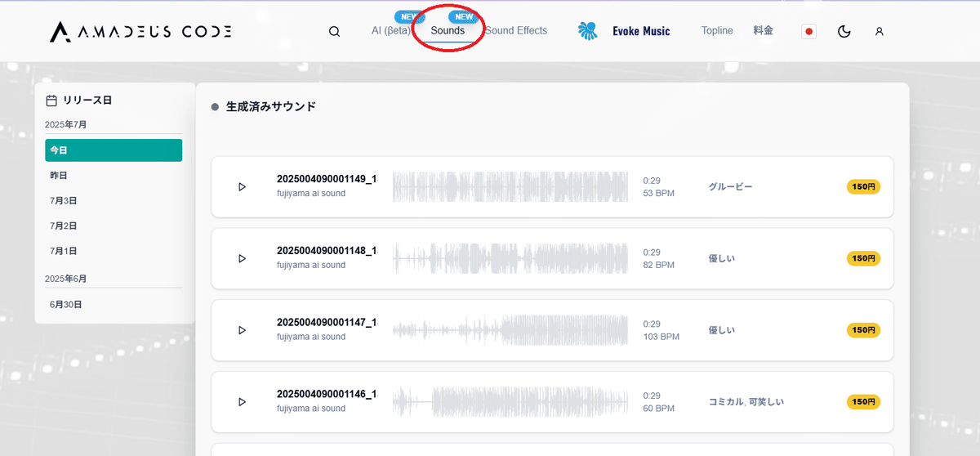Open the Evoke Music logo link

(x=624, y=31)
